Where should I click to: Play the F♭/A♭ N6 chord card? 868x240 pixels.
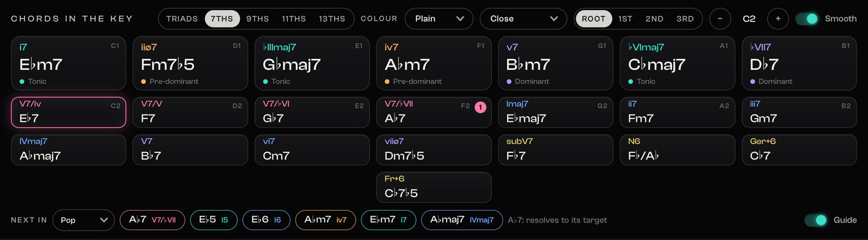click(x=678, y=150)
